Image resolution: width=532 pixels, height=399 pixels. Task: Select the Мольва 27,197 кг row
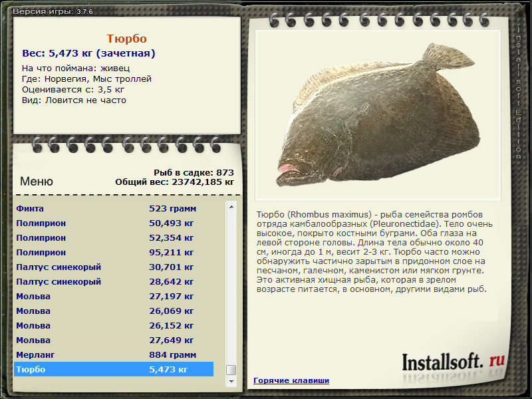pyautogui.click(x=114, y=296)
